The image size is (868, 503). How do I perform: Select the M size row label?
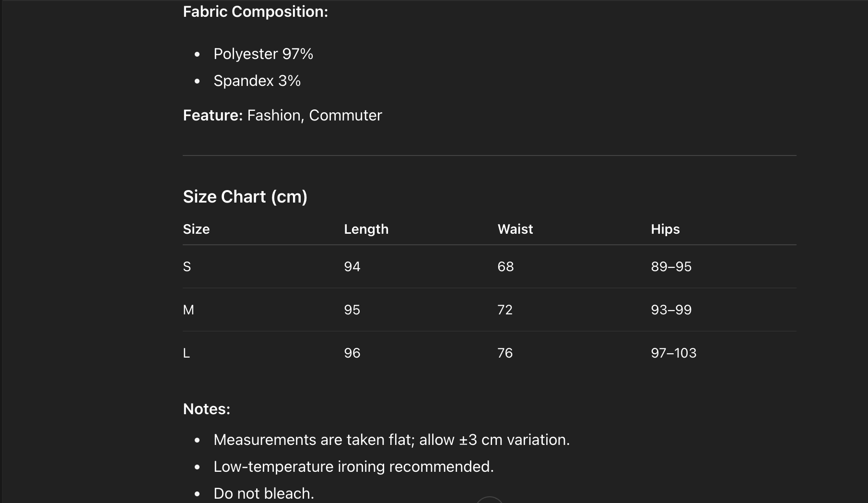188,310
